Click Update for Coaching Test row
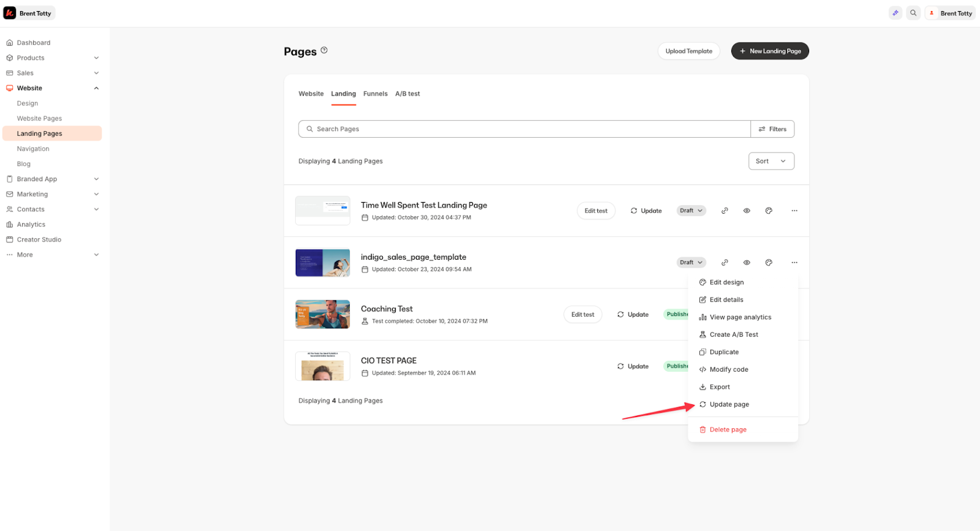Image resolution: width=980 pixels, height=531 pixels. 633,315
